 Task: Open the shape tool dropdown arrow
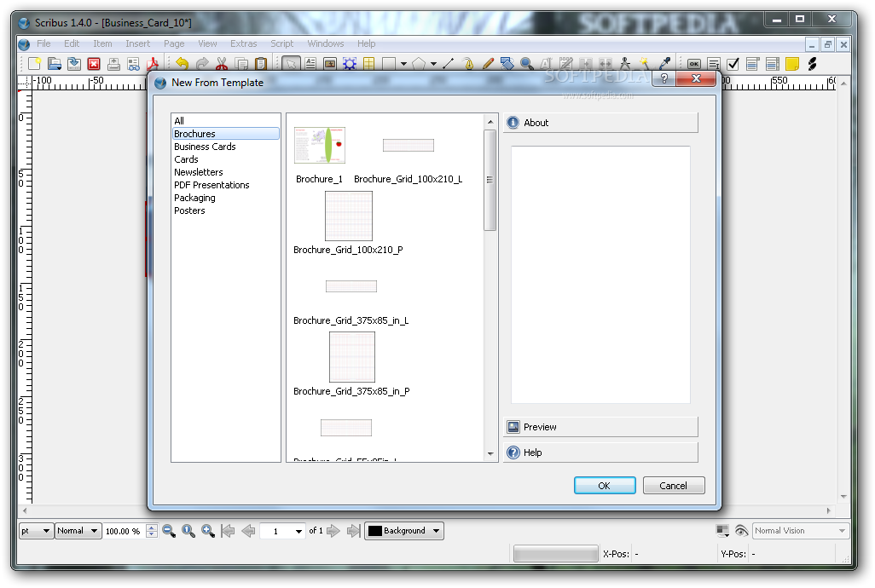tap(403, 64)
